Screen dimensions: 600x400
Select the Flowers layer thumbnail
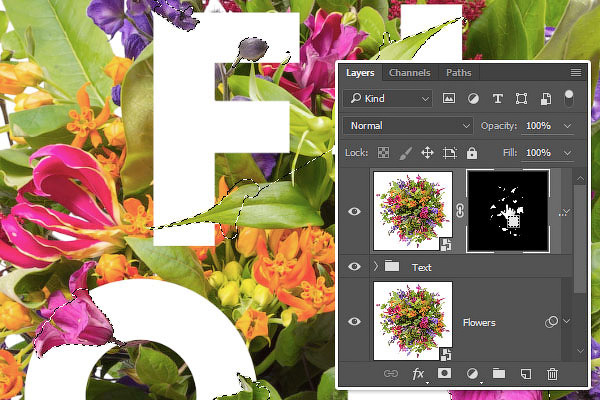413,321
